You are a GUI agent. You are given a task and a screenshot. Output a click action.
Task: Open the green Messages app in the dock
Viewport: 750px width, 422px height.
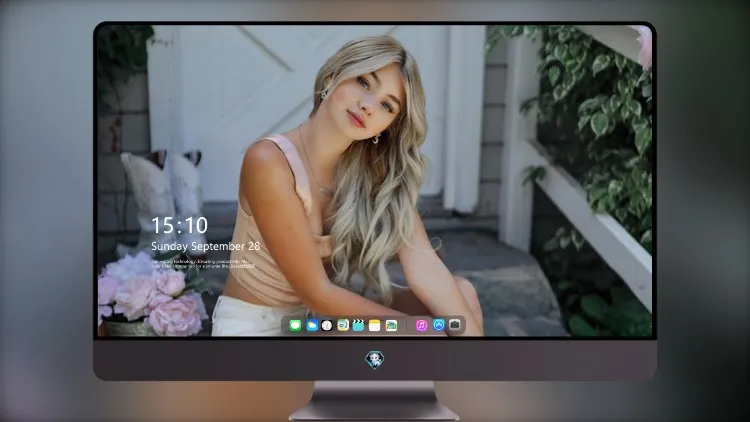click(295, 325)
